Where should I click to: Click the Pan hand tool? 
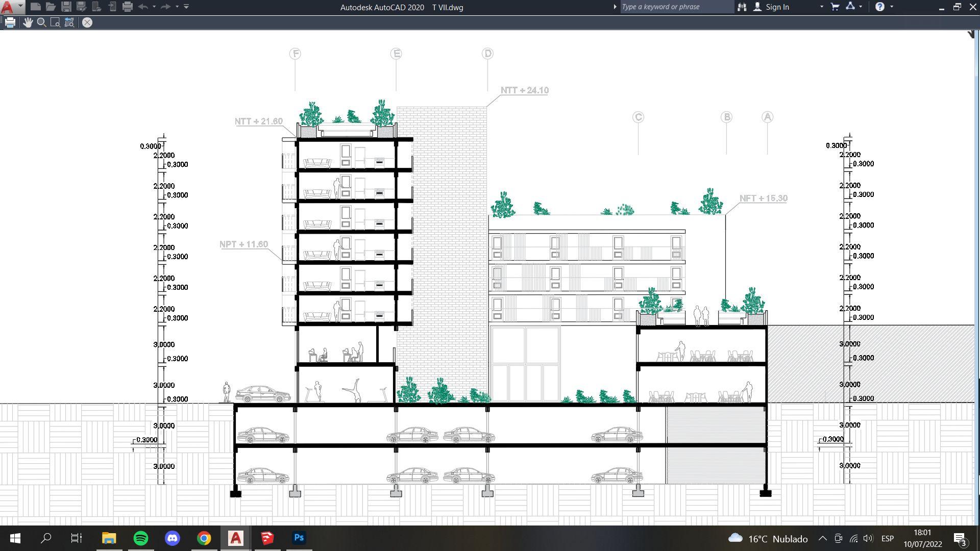[28, 22]
